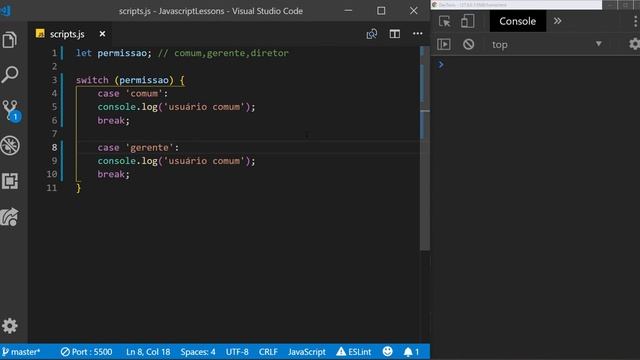The height and width of the screenshot is (360, 640).
Task: Click line number 8 in the gutter
Action: tap(54, 147)
